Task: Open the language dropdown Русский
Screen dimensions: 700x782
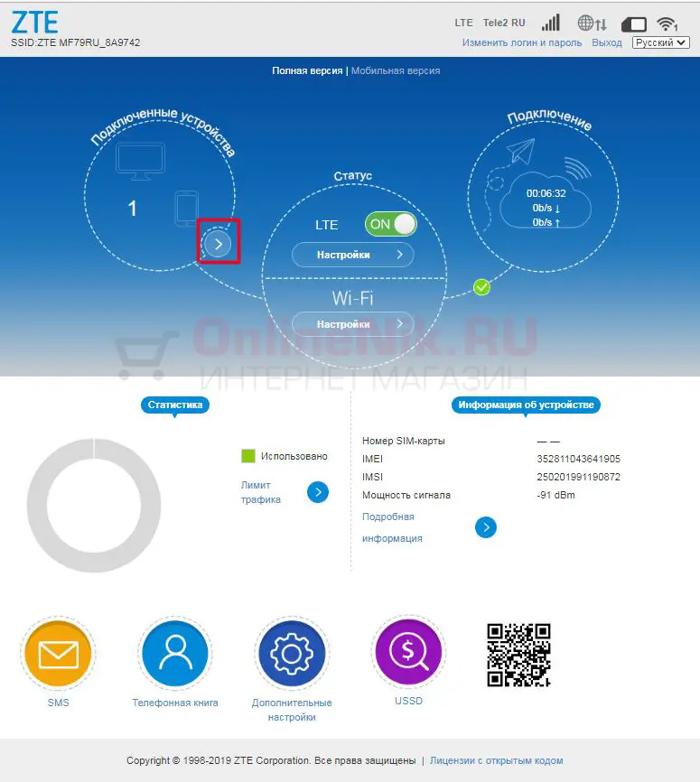Action: [660, 42]
